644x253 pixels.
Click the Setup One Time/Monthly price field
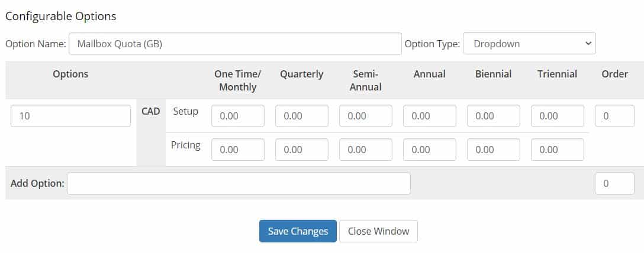[x=238, y=116]
